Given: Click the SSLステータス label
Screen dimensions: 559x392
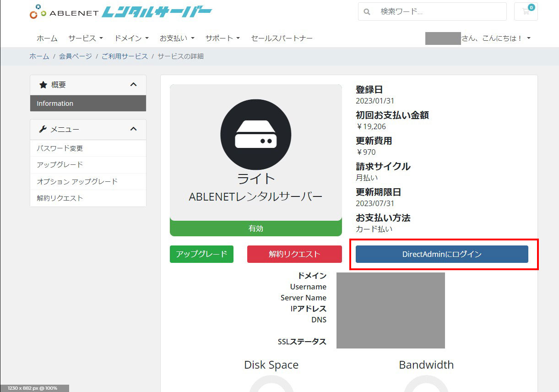Looking at the screenshot, I should [302, 342].
